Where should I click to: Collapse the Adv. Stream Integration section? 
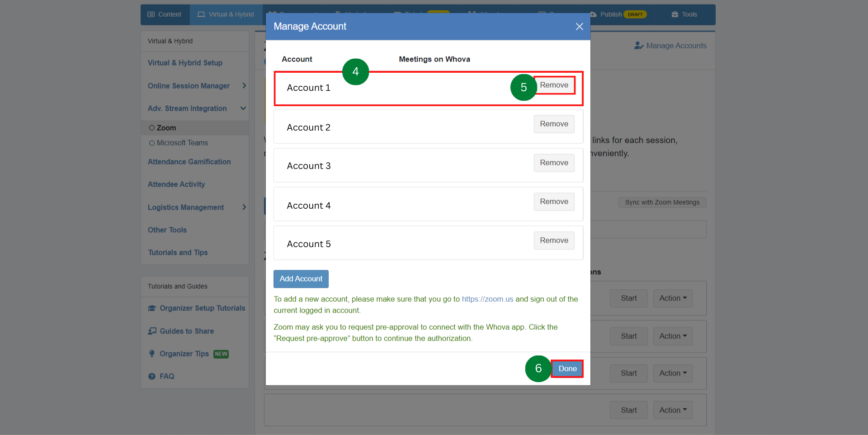click(x=243, y=108)
